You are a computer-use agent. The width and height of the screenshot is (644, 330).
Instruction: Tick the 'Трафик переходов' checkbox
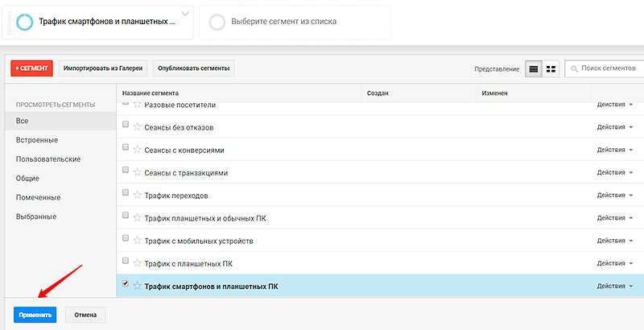[125, 193]
